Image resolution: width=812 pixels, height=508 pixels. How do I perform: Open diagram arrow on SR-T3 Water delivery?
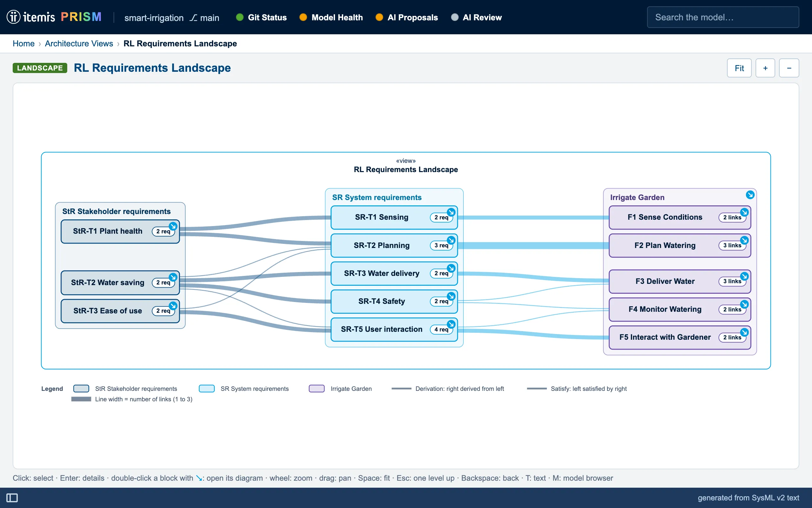click(x=451, y=268)
